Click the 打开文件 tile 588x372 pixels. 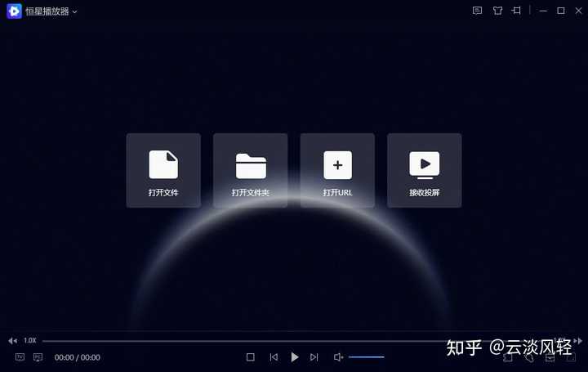[x=163, y=170]
